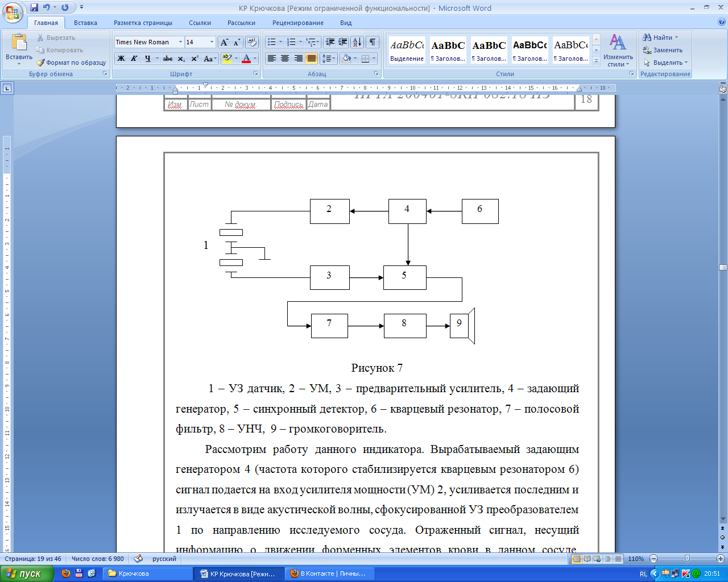Click the multilevel list icon

311,42
